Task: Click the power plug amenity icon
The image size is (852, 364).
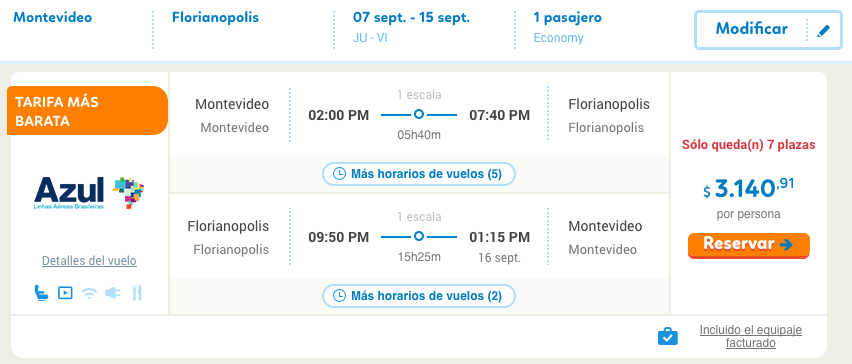Action: pyautogui.click(x=112, y=293)
